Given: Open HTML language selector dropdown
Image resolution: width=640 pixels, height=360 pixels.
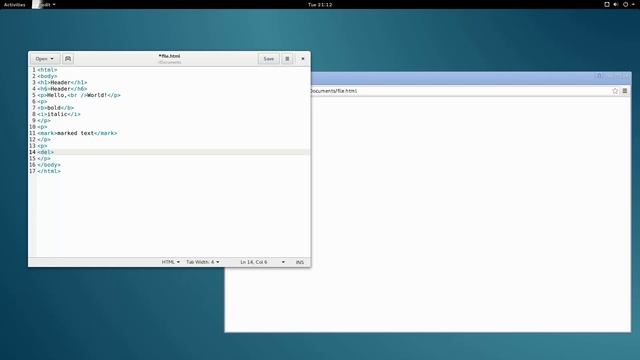Looking at the screenshot, I should pos(171,262).
